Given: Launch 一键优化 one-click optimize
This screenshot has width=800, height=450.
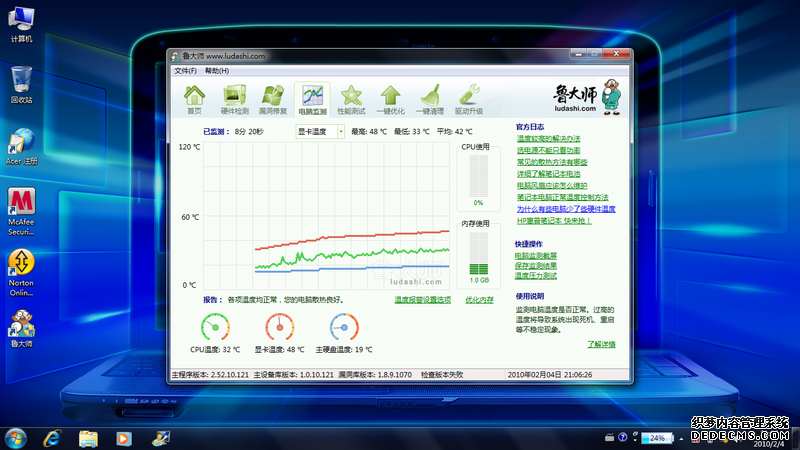Looking at the screenshot, I should 390,99.
